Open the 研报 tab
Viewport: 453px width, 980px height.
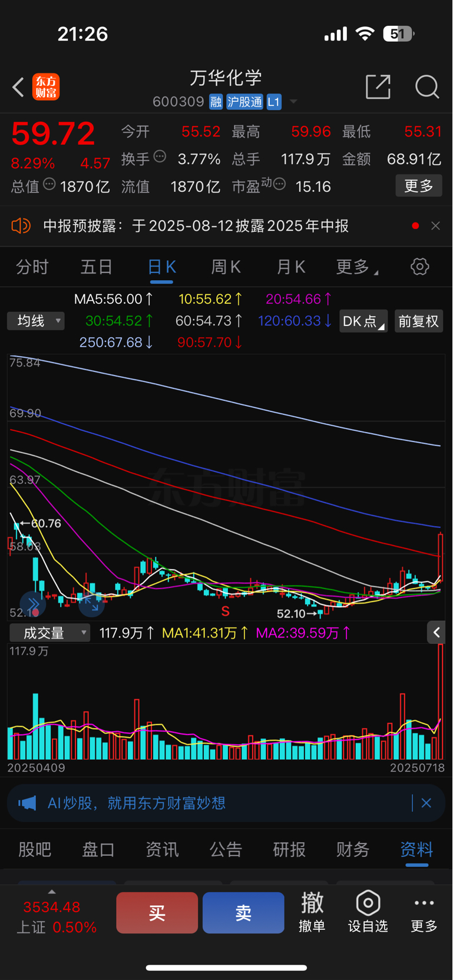pyautogui.click(x=289, y=849)
